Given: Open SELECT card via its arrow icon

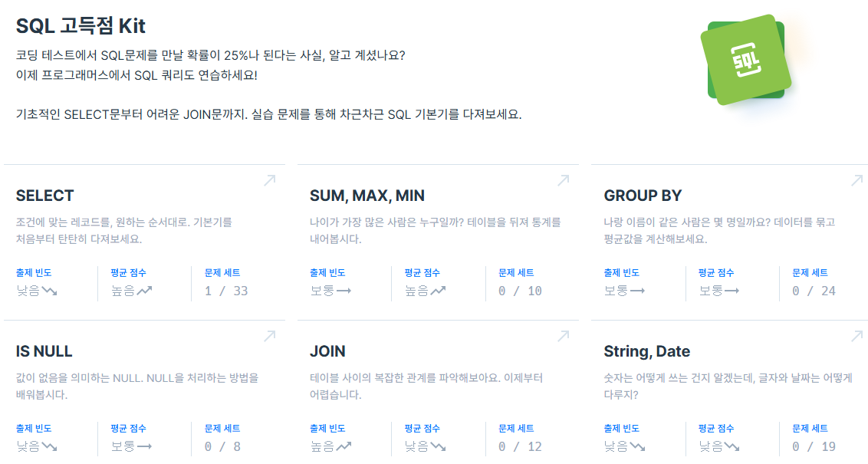Looking at the screenshot, I should (270, 180).
